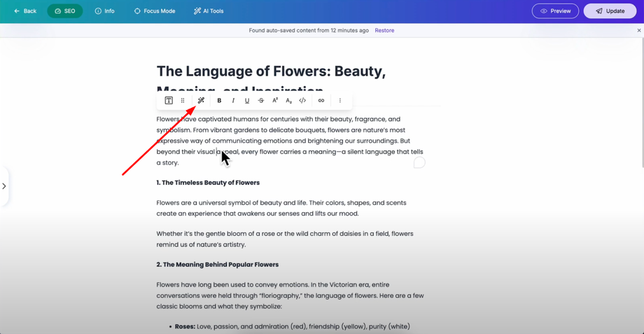Open the SEO panel

65,11
